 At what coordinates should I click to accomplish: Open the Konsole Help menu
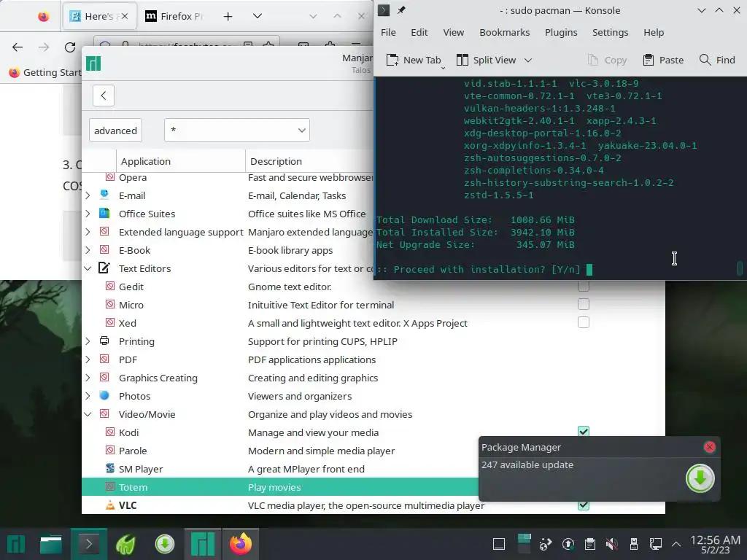[654, 32]
